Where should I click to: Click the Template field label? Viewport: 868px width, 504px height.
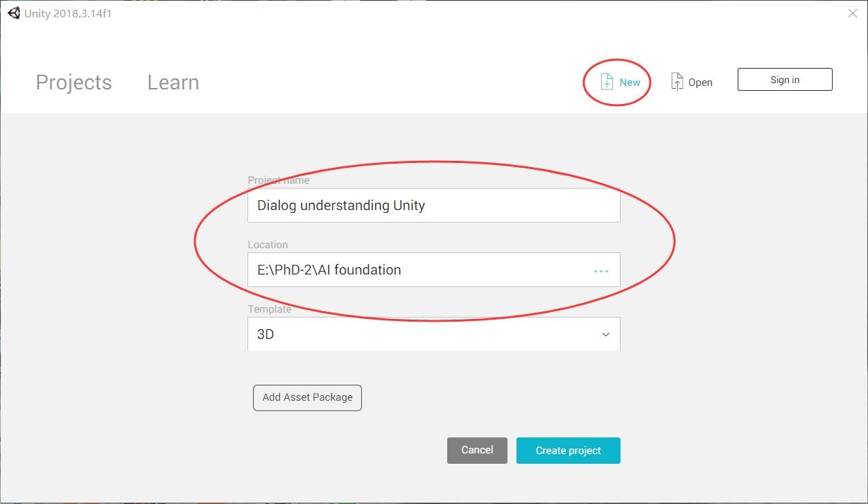[x=270, y=309]
